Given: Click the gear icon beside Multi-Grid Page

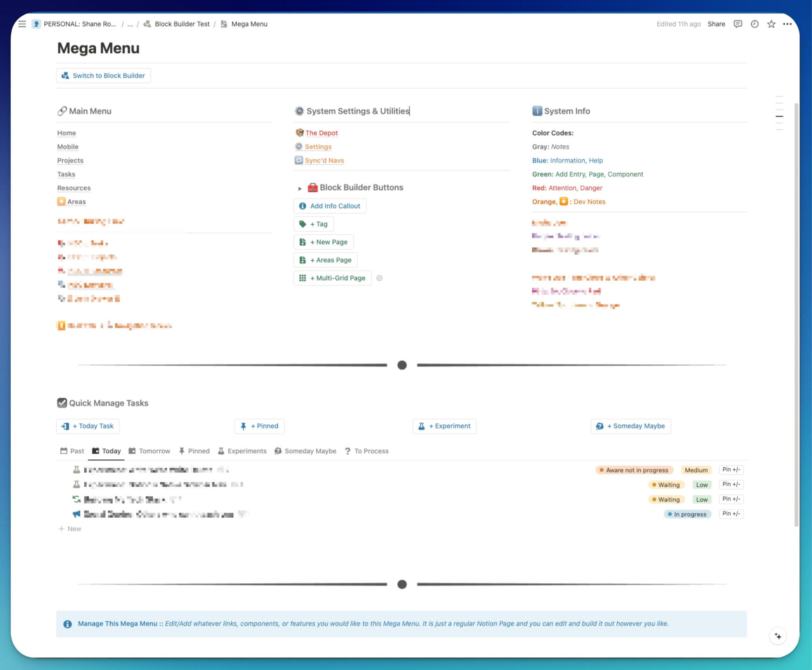Looking at the screenshot, I should 379,278.
